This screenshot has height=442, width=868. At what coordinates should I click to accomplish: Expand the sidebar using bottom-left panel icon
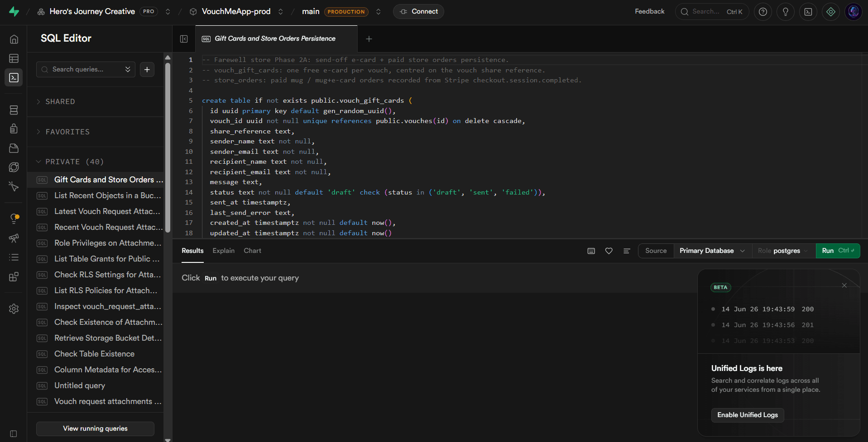pos(14,434)
